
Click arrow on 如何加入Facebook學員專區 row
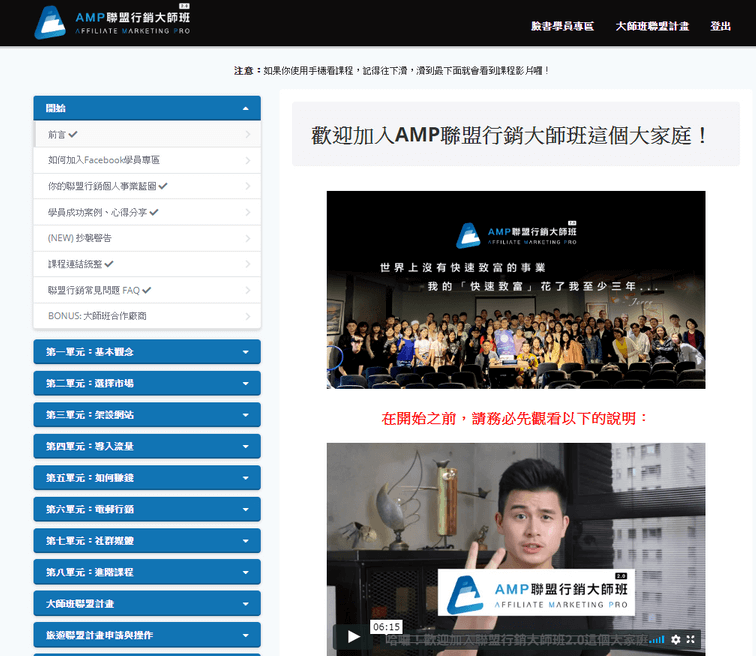(248, 160)
